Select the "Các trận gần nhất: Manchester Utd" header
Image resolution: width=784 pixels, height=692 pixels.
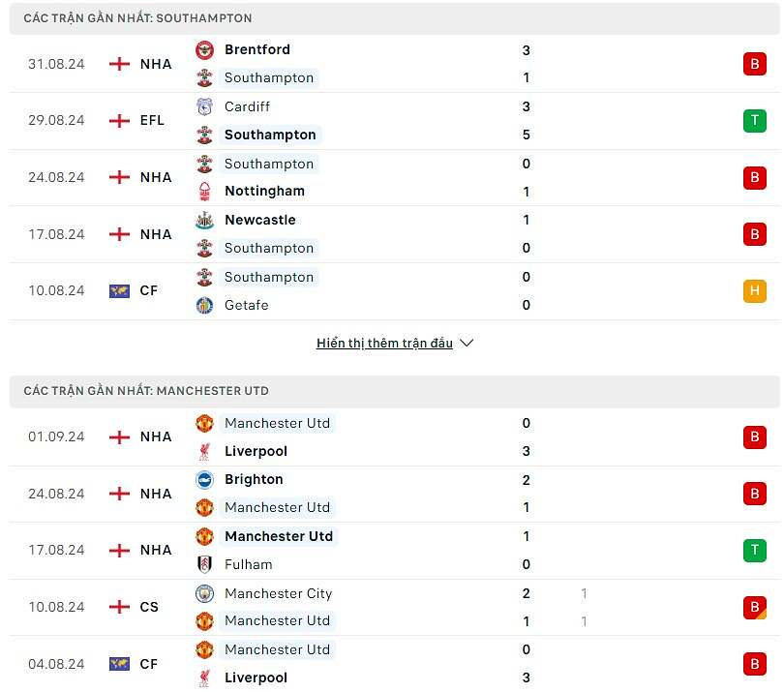[x=146, y=391]
